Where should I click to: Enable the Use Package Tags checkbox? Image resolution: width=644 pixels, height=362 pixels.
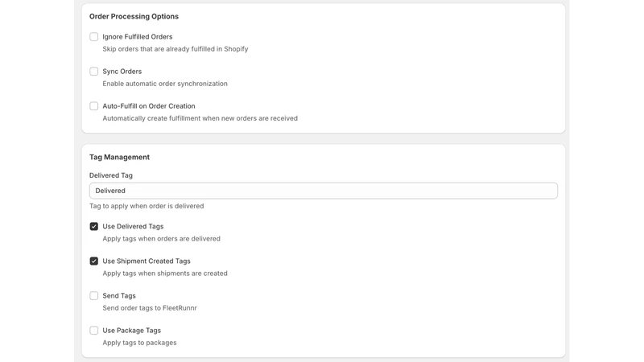[x=94, y=331]
